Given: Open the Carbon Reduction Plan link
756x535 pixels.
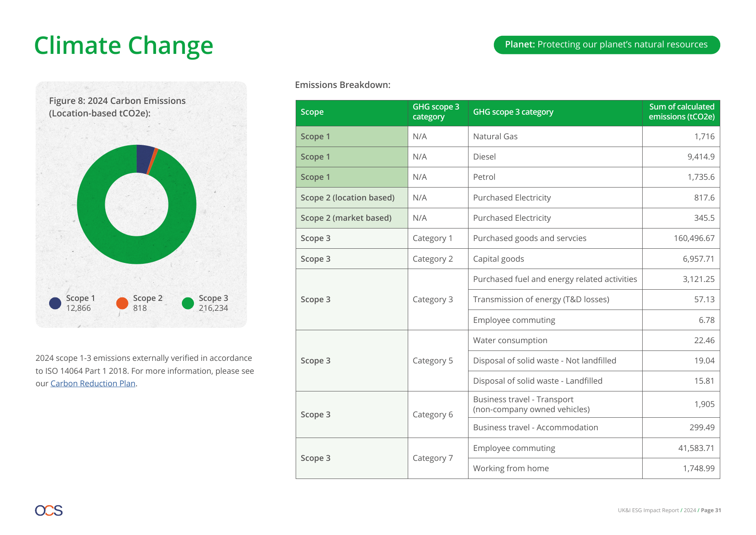Looking at the screenshot, I should pos(93,383).
